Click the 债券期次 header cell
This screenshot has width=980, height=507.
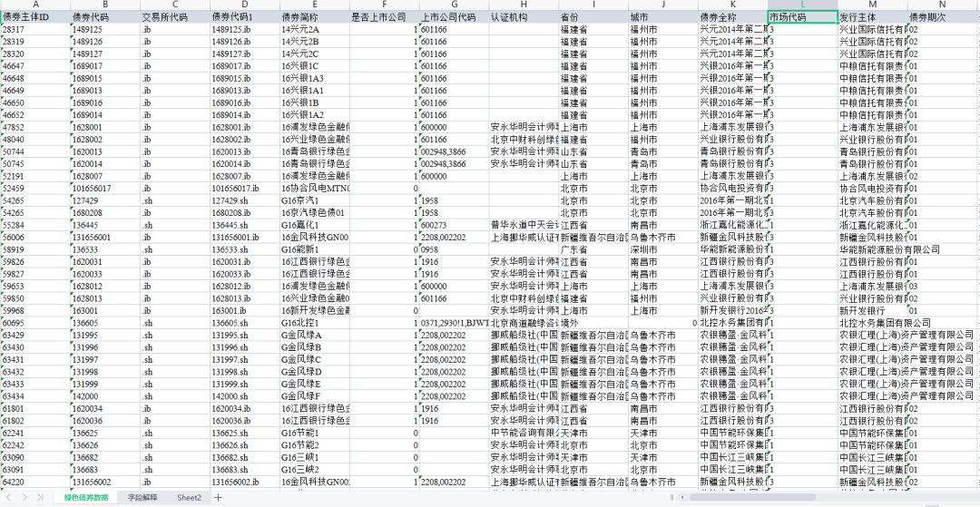click(x=943, y=17)
